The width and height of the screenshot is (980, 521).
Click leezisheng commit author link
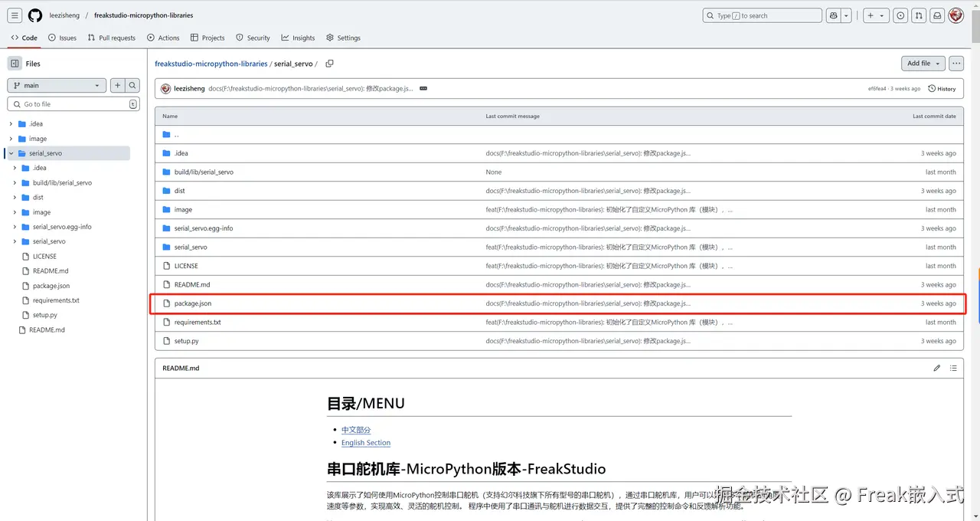(x=189, y=89)
